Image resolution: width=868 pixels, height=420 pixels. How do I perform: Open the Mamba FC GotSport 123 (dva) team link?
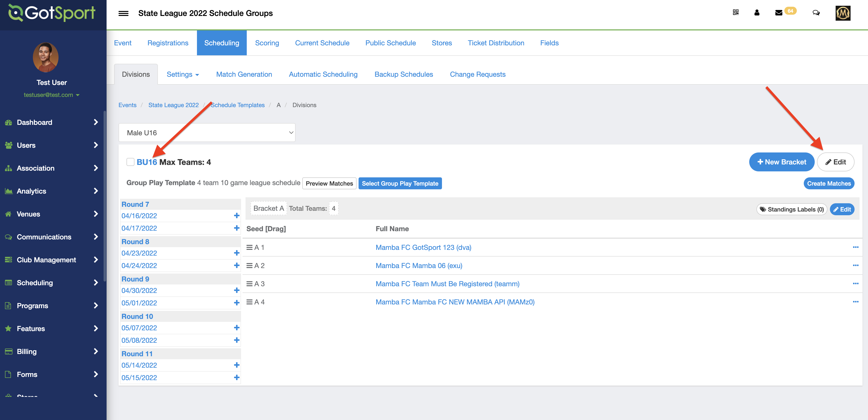(x=423, y=247)
